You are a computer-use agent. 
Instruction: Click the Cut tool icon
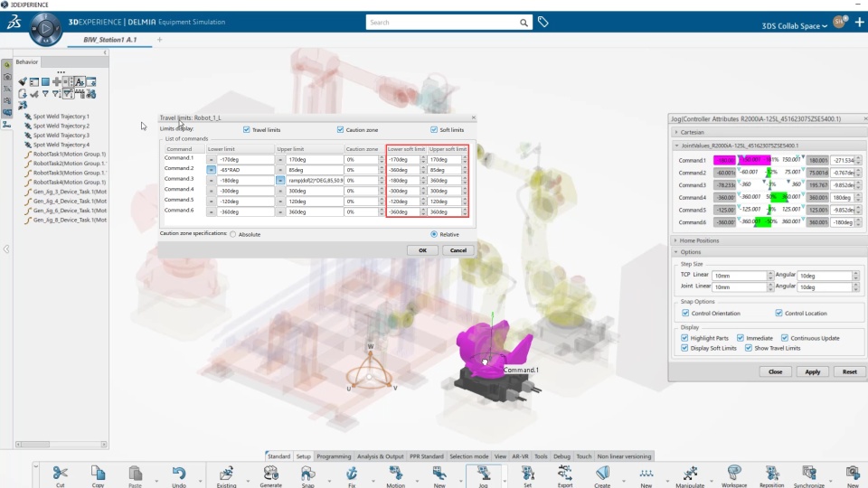pos(60,473)
